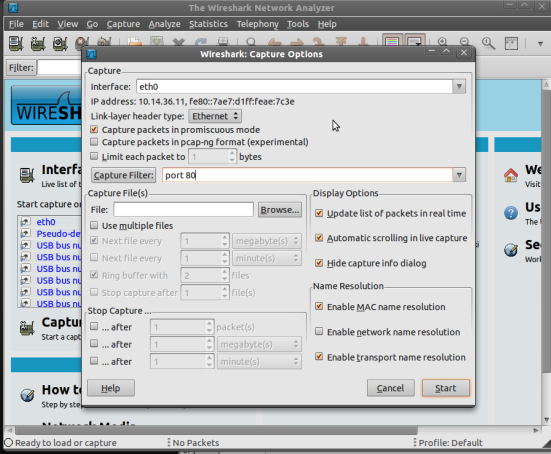Viewport: 551px width, 454px height.
Task: Enable capture packets in pcap-ng format
Action: 94,142
